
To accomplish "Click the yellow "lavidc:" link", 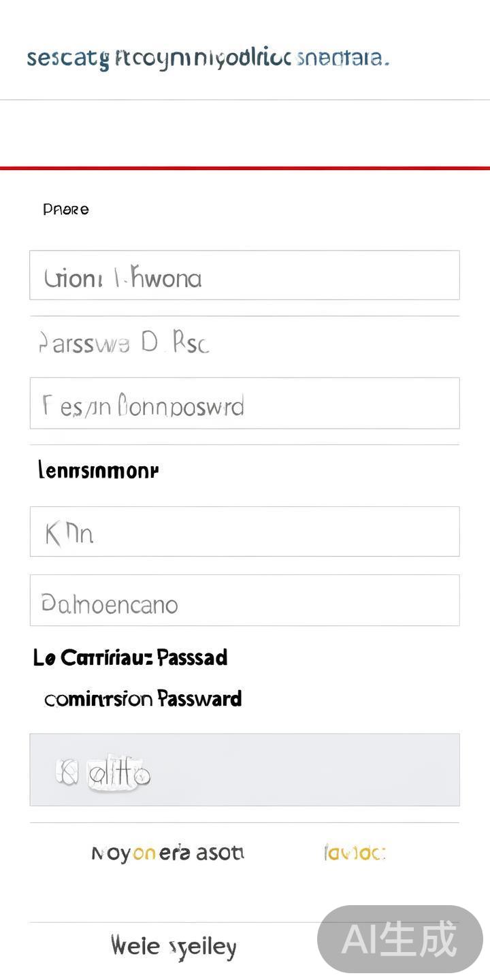I will tap(355, 853).
